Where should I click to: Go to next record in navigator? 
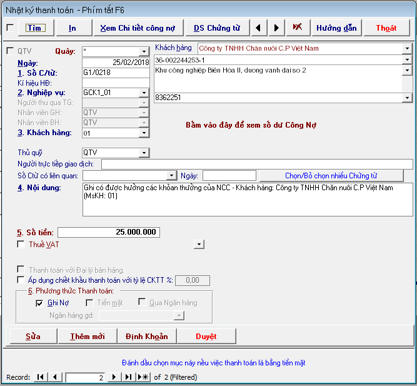[x=114, y=377]
